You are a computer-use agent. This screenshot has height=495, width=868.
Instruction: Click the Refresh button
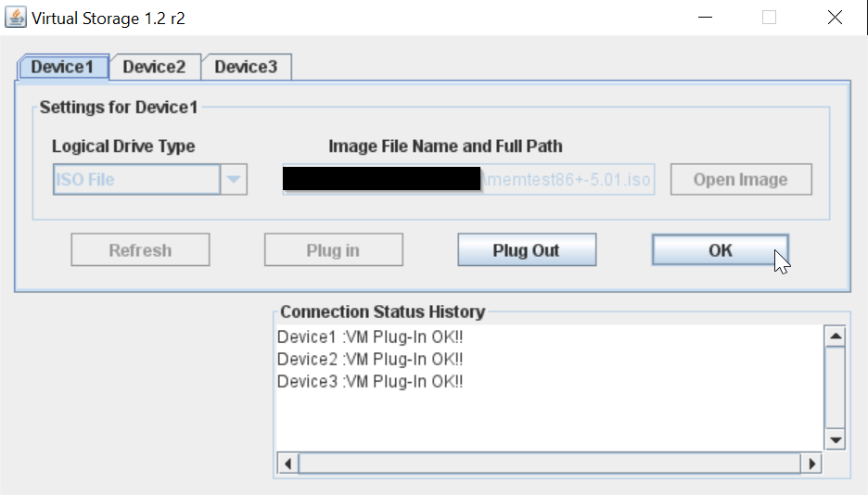pos(140,250)
